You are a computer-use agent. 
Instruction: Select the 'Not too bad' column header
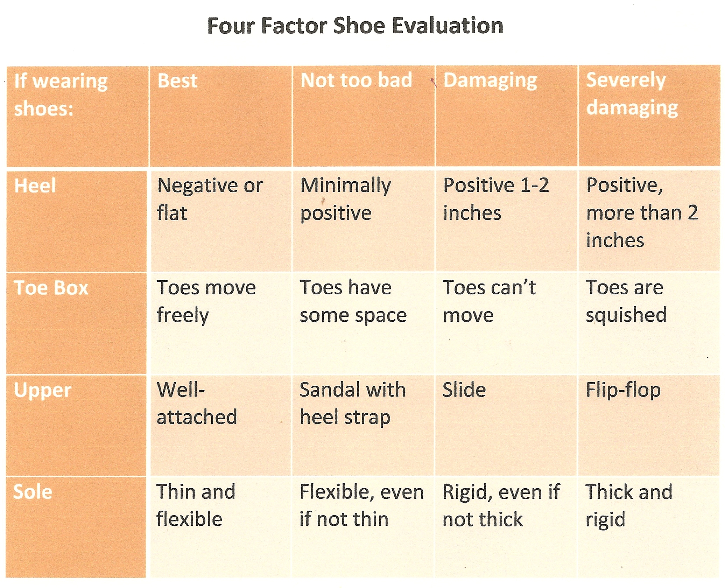(x=356, y=80)
